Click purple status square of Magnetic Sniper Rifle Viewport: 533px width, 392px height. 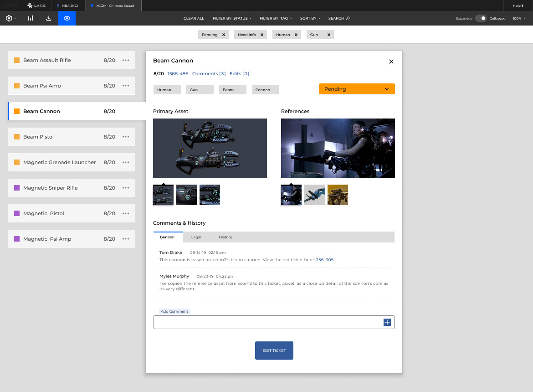pyautogui.click(x=17, y=188)
